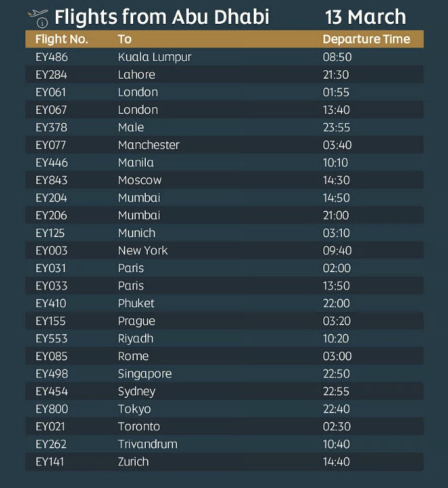Select flight EY033 to Paris
Viewport: 448px width, 488px height.
click(x=224, y=285)
